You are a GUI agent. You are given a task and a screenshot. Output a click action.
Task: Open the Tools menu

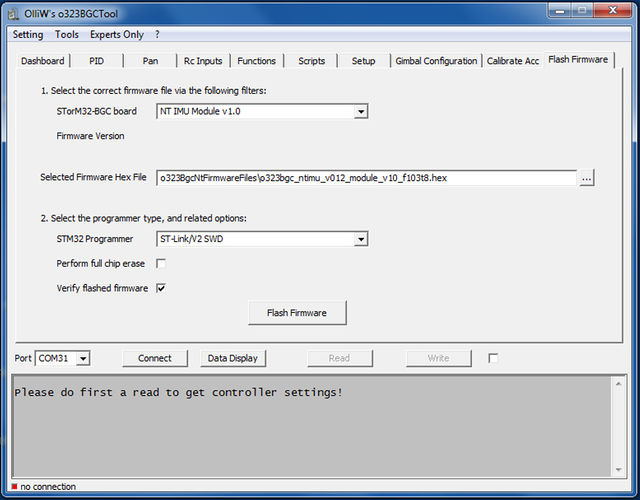(67, 34)
